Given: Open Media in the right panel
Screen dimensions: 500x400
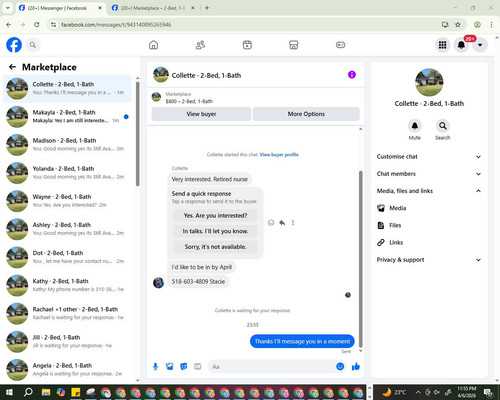Looking at the screenshot, I should (x=429, y=208).
